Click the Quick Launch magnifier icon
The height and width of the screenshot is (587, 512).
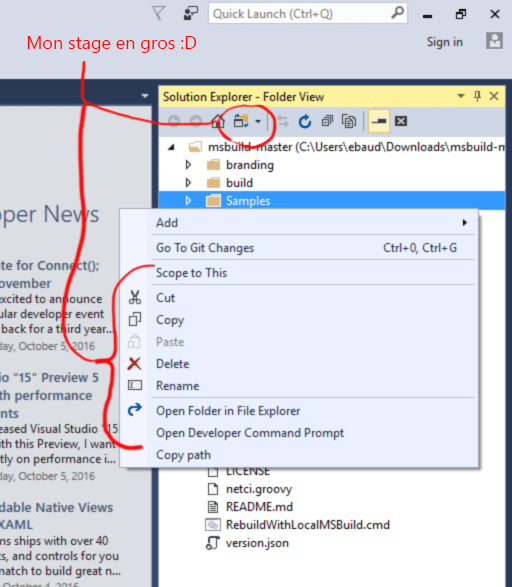pos(397,13)
